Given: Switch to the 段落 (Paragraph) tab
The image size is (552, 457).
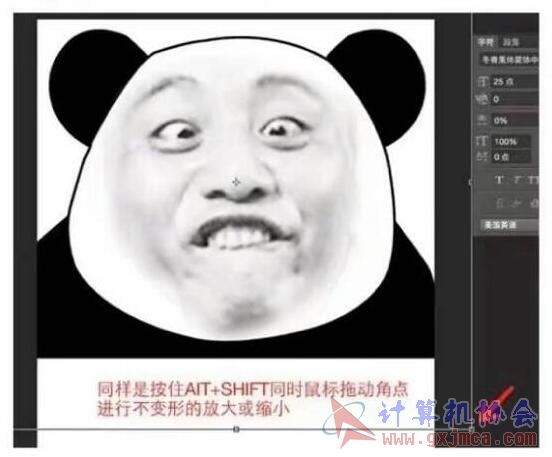Looking at the screenshot, I should point(510,42).
